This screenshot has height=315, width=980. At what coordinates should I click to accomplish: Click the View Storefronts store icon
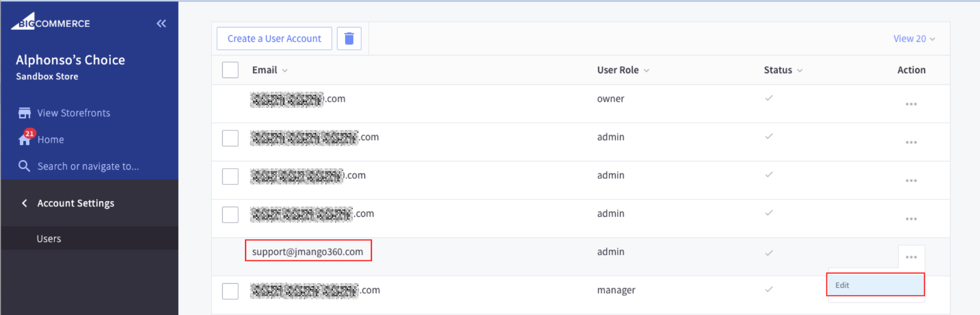point(24,113)
